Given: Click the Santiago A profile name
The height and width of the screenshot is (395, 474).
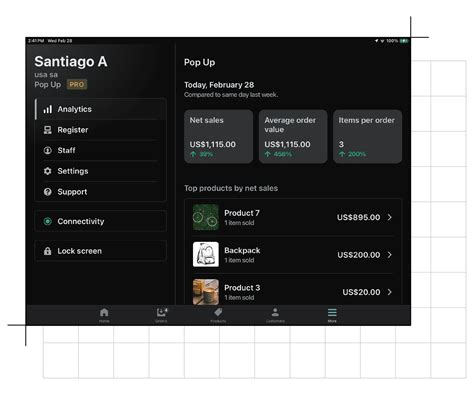Looking at the screenshot, I should (x=71, y=62).
